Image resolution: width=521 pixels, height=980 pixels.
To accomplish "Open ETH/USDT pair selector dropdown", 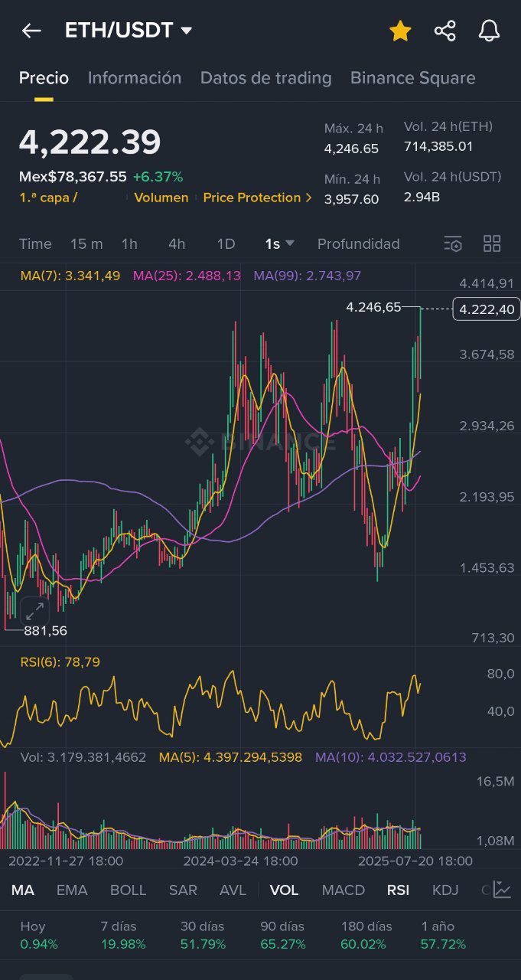I will click(x=129, y=31).
